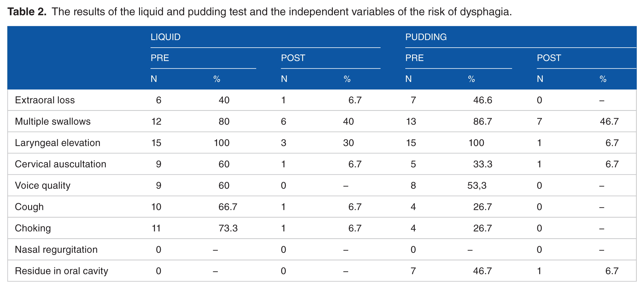Viewport: 644px width, 289px height.
Task: Click the 46.6 value in Extraoral loss row
Action: point(483,100)
